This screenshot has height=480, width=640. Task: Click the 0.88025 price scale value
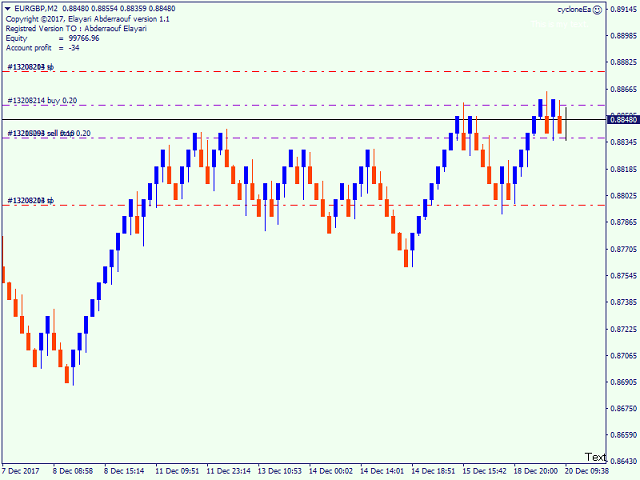624,196
